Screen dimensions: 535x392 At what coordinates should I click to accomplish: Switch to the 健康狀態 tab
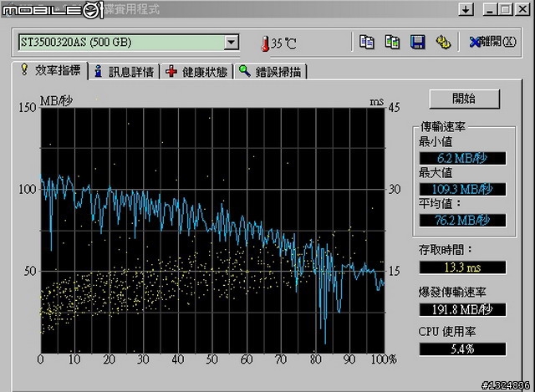[x=204, y=72]
